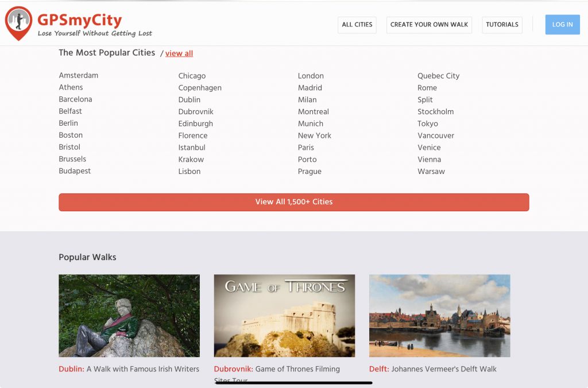
Task: Open the Game of Thrones walk thumbnail
Action: 284,315
